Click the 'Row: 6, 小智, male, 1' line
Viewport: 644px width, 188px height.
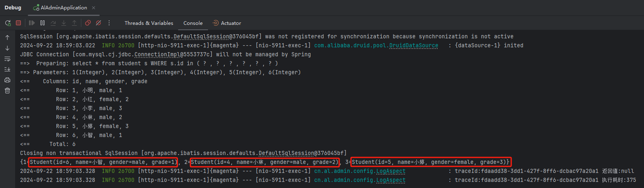[71, 135]
